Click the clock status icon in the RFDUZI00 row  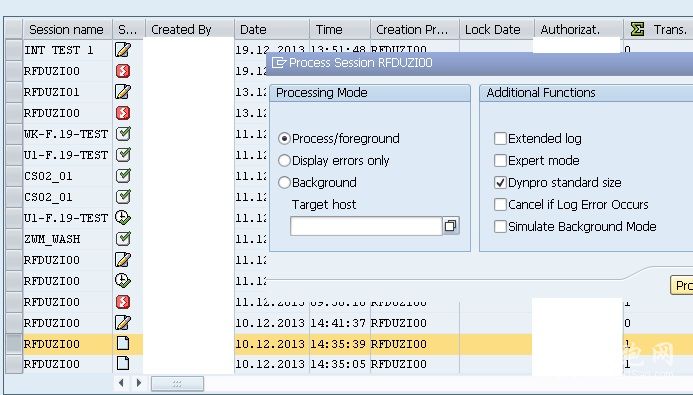[123, 281]
